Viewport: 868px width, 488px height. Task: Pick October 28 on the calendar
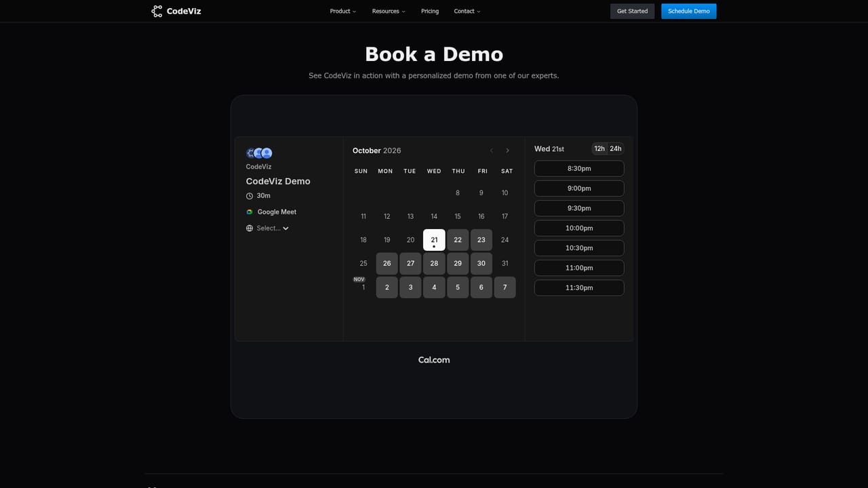coord(434,264)
